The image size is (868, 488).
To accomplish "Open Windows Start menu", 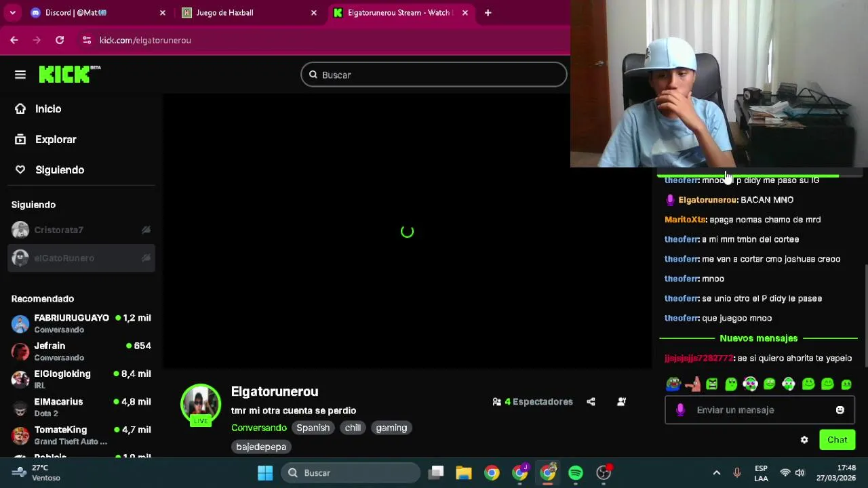I will [265, 472].
